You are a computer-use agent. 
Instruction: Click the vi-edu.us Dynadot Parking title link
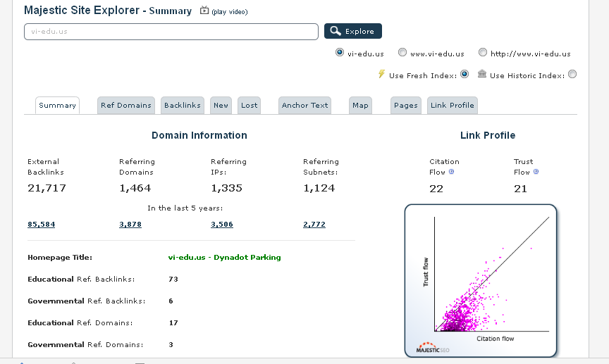coord(224,257)
